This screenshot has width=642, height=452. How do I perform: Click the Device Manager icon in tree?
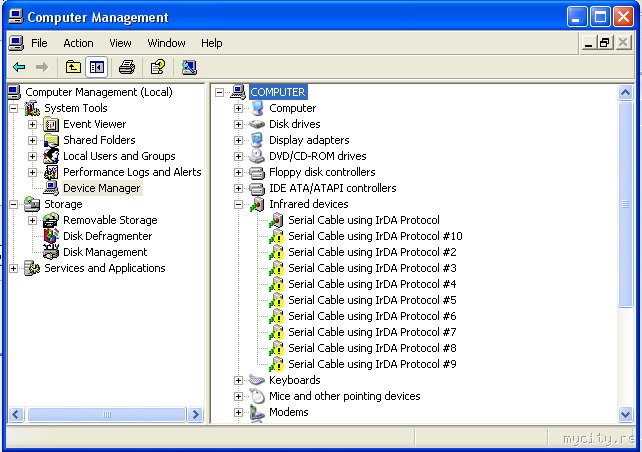click(x=51, y=188)
